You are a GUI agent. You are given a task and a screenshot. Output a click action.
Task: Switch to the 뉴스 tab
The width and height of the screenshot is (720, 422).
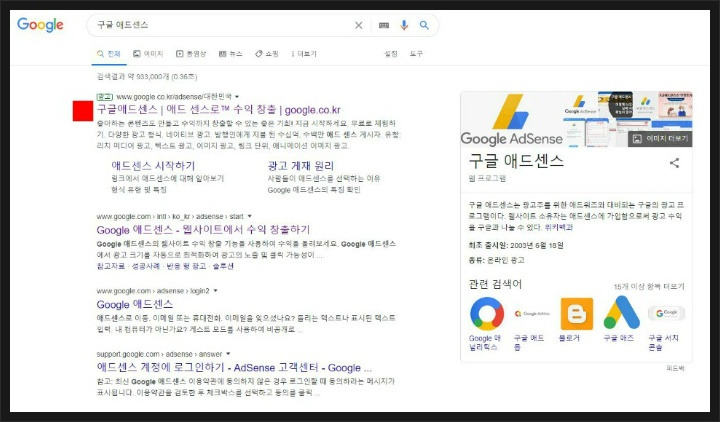pos(231,54)
